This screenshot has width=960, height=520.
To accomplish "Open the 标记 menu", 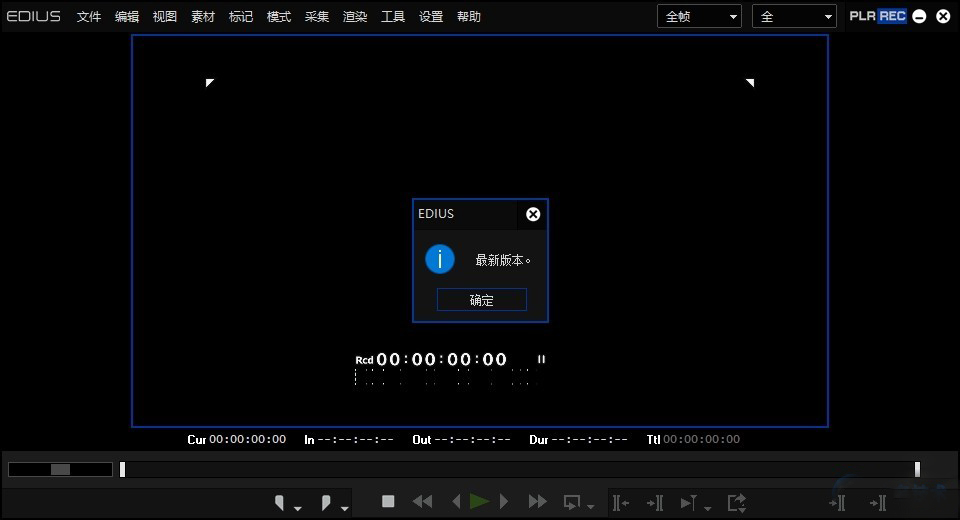I will coord(241,17).
